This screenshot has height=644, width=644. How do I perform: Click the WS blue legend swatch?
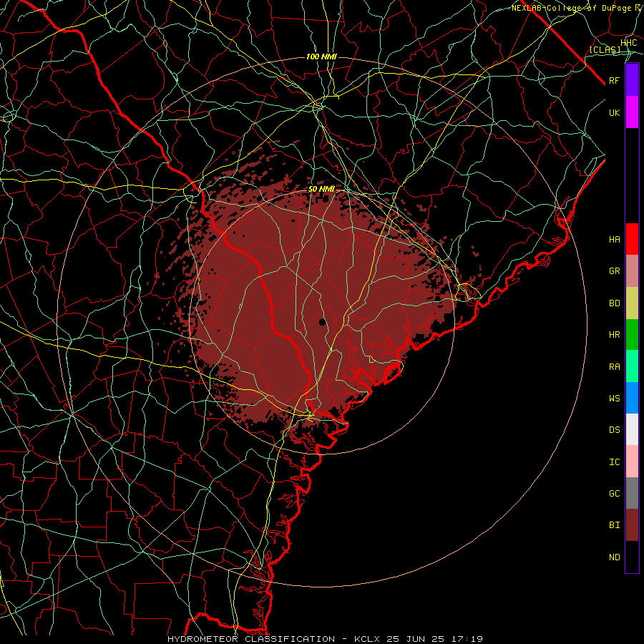[x=632, y=398]
